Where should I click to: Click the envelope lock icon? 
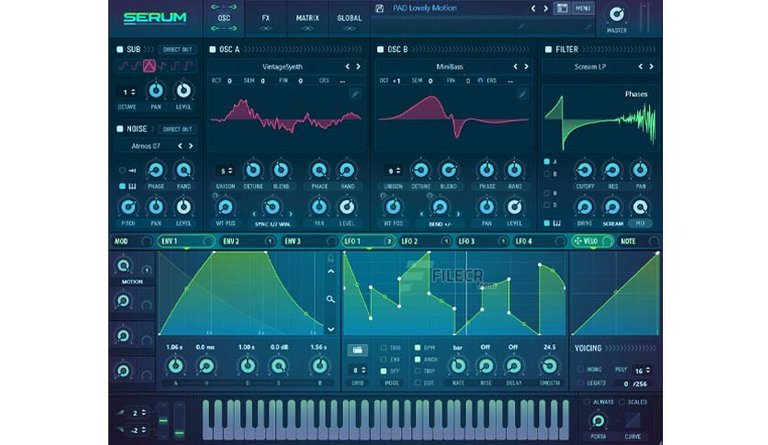point(331,258)
